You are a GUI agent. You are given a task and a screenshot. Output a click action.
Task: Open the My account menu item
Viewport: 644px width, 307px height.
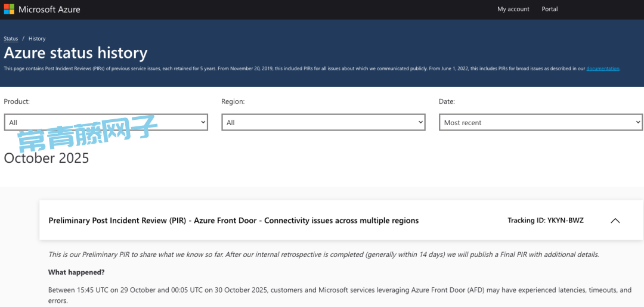pos(513,9)
